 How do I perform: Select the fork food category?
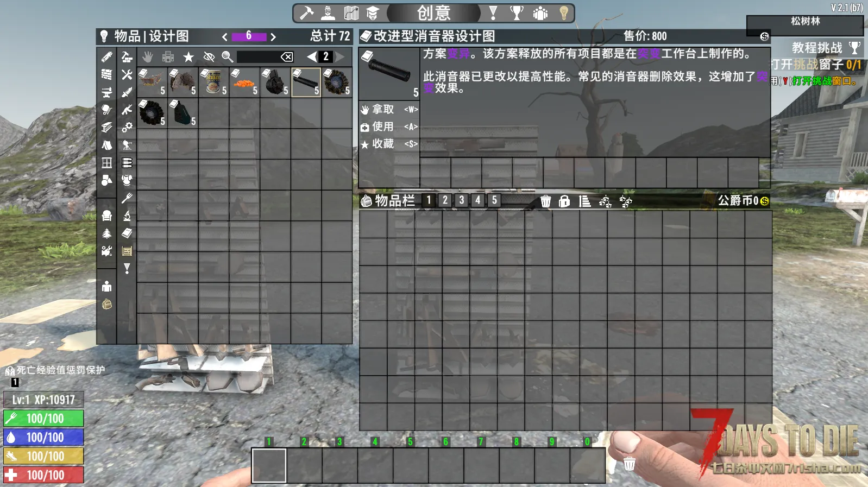tap(127, 198)
